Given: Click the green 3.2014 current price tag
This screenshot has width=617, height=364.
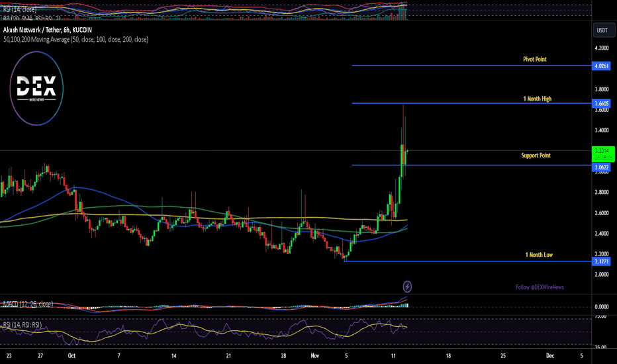Looking at the screenshot, I should (x=603, y=154).
